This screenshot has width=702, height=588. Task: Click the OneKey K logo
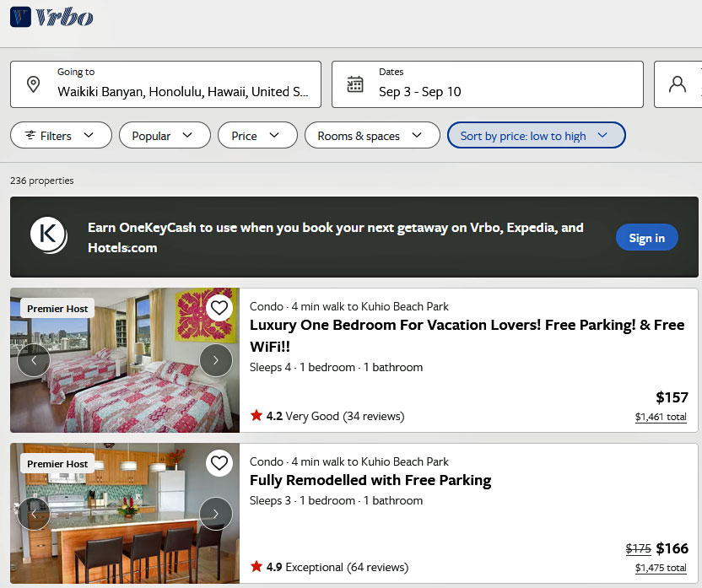tap(49, 236)
